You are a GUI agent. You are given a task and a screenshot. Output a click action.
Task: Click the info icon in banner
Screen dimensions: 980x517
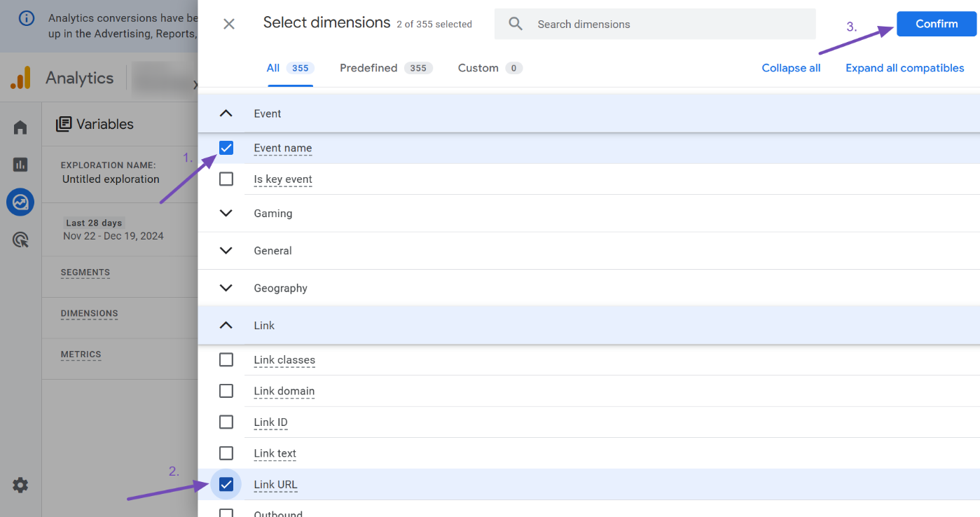point(27,18)
